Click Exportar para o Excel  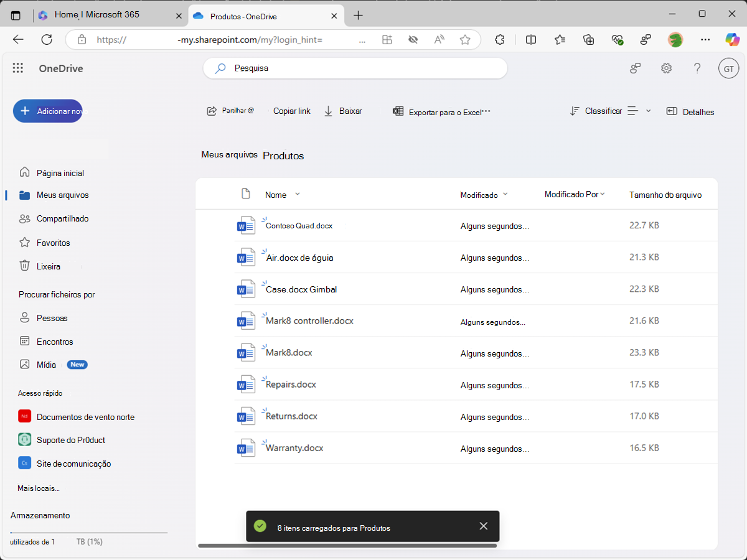438,112
